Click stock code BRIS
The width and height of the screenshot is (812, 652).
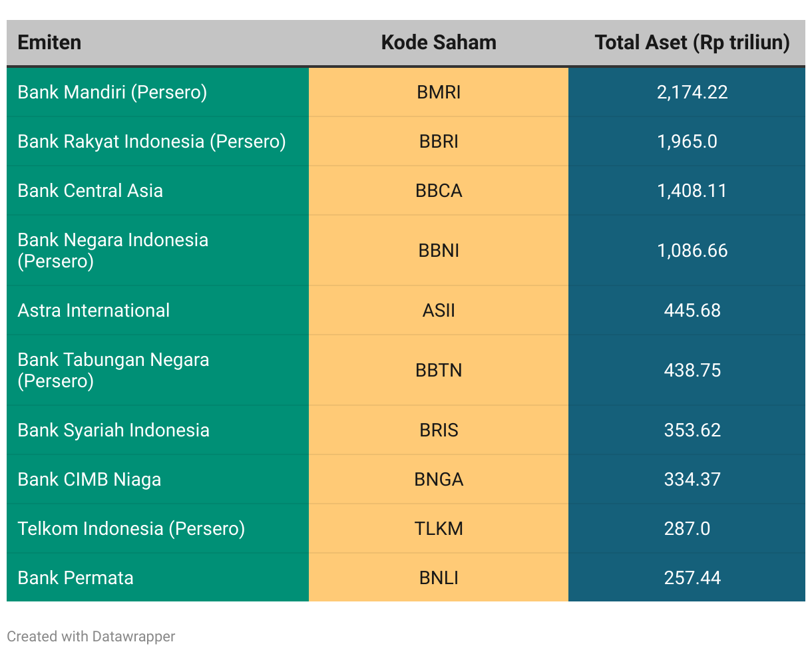pyautogui.click(x=439, y=430)
